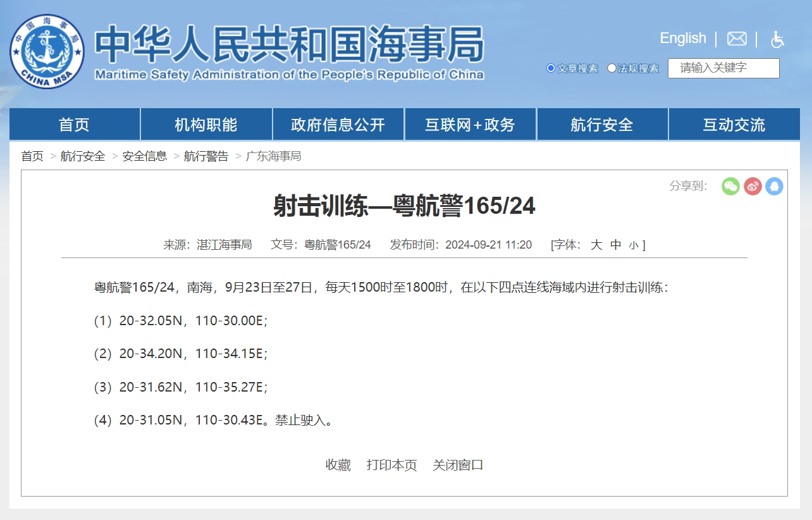Share article via Weibo icon
The height and width of the screenshot is (520, 812).
[x=753, y=186]
